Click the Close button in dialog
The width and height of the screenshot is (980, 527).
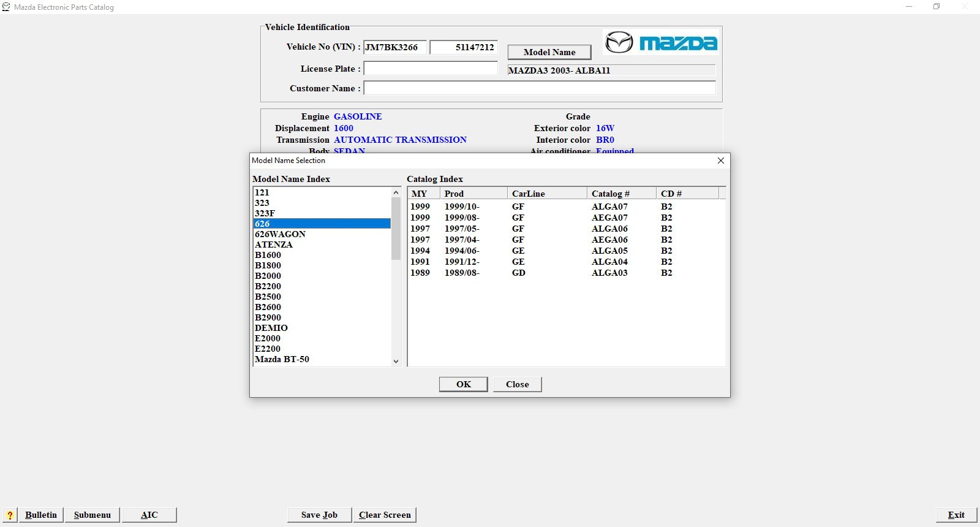coord(518,384)
